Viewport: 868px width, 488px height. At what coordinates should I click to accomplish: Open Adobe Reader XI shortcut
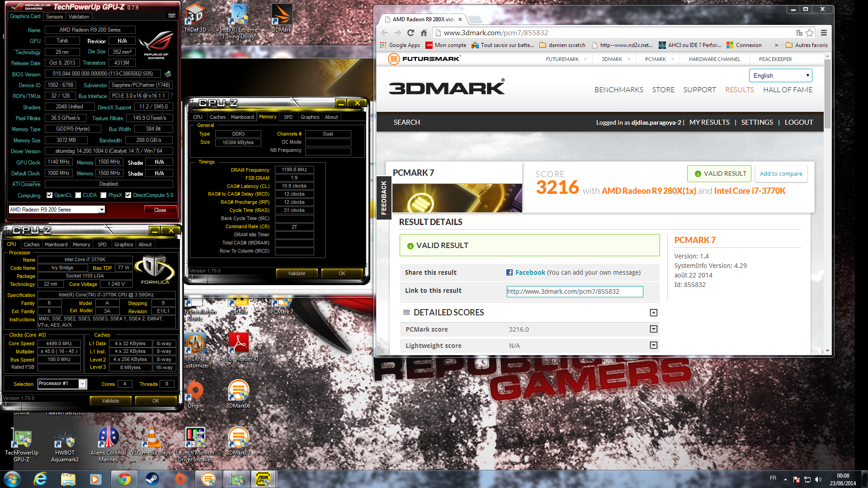238,347
